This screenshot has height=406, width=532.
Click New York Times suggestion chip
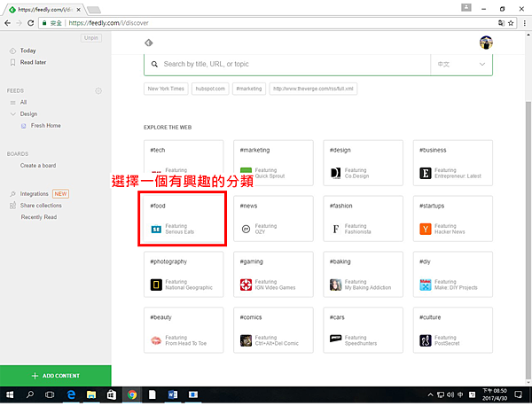(166, 89)
